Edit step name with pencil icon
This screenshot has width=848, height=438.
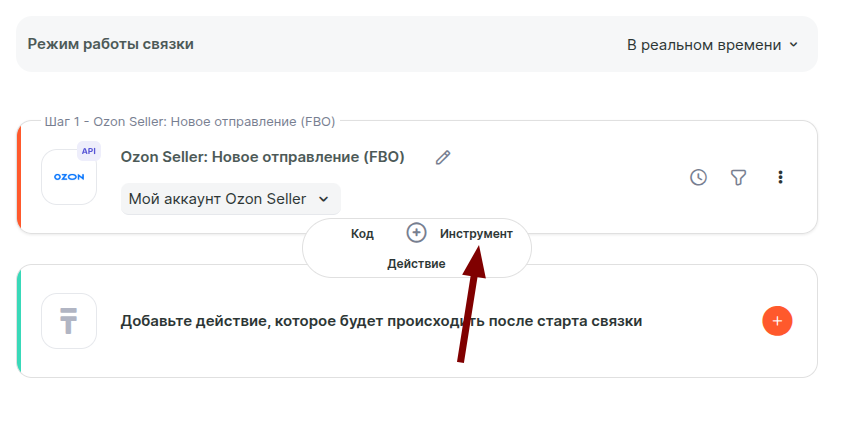tap(443, 157)
